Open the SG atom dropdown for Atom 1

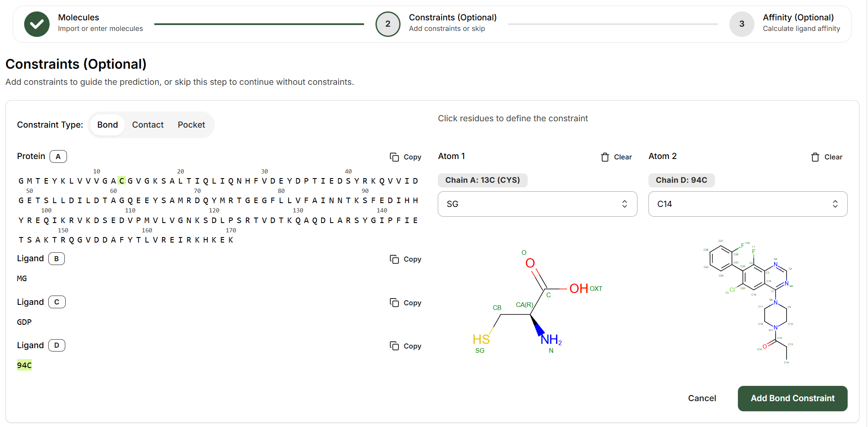537,204
